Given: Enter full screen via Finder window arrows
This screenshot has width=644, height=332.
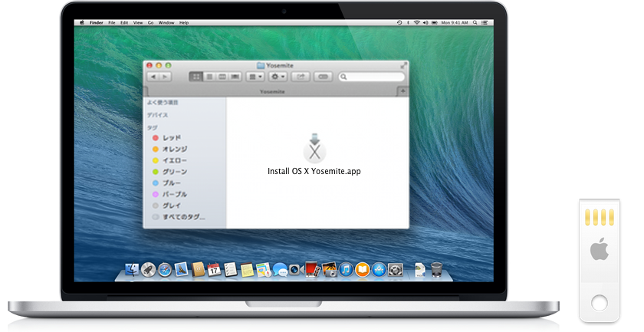Looking at the screenshot, I should [404, 65].
